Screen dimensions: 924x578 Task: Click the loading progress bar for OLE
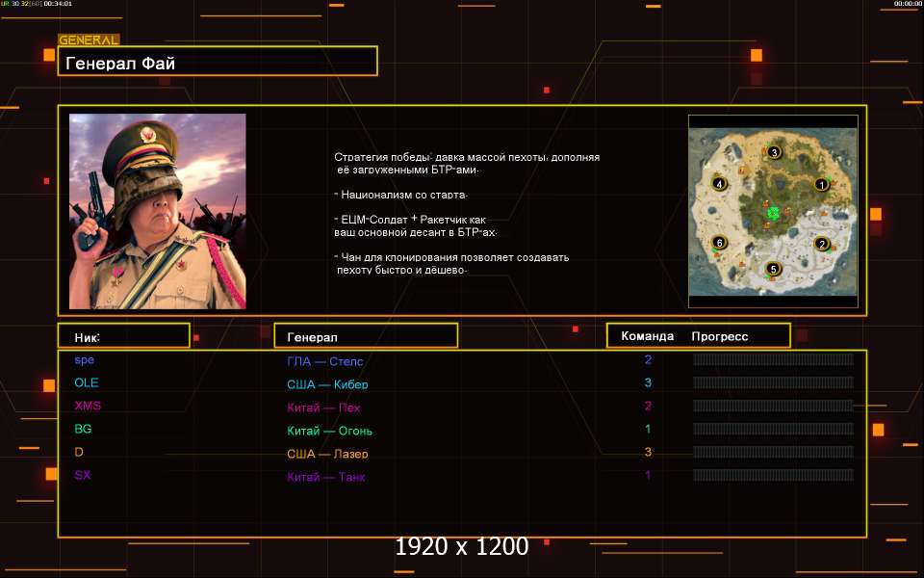click(x=773, y=382)
